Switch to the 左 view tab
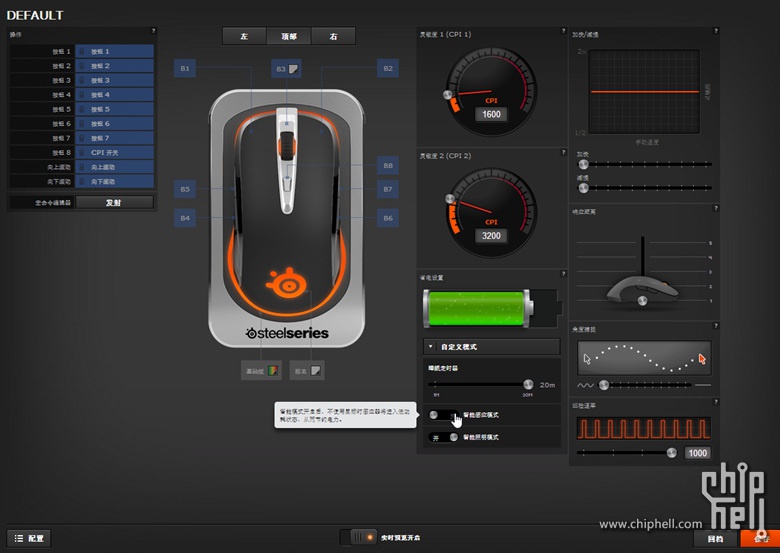This screenshot has width=780, height=553. (x=244, y=36)
